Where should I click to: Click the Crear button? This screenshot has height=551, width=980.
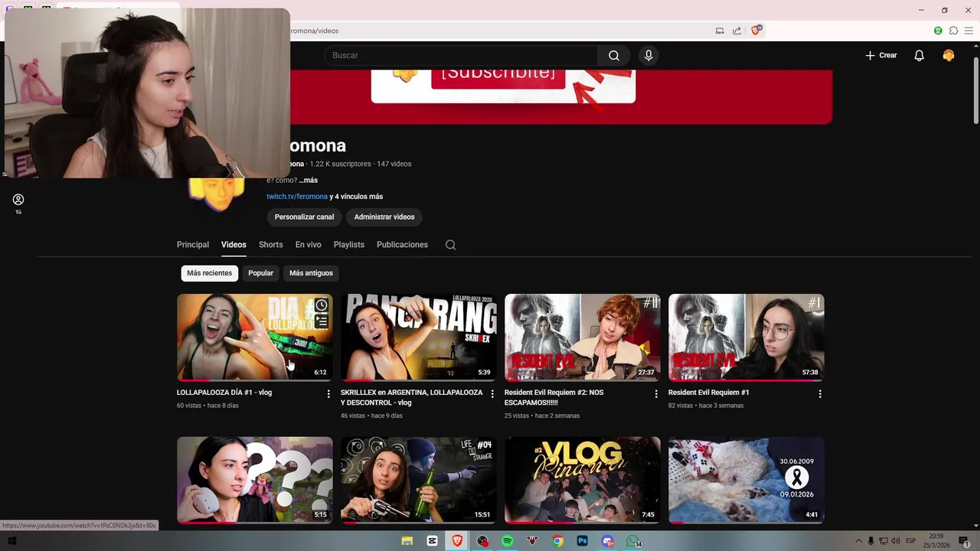pos(880,55)
